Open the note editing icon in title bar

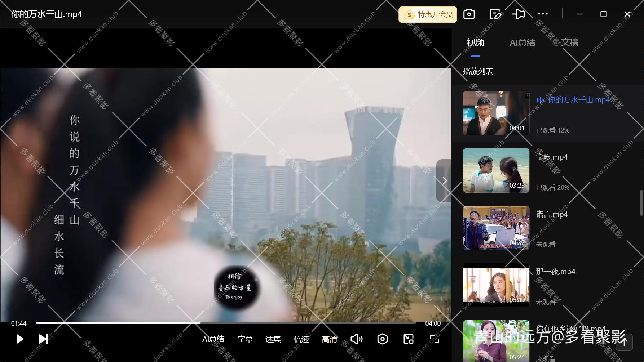pos(495,14)
